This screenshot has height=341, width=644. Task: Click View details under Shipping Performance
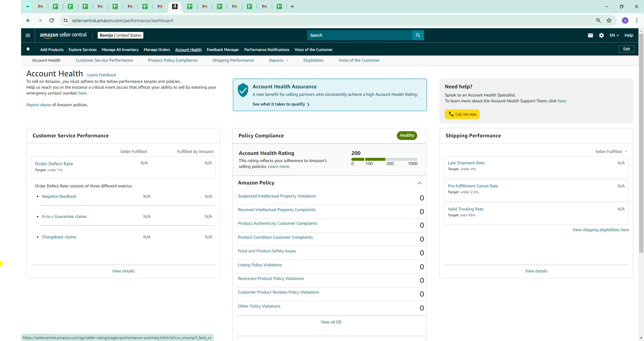click(536, 271)
